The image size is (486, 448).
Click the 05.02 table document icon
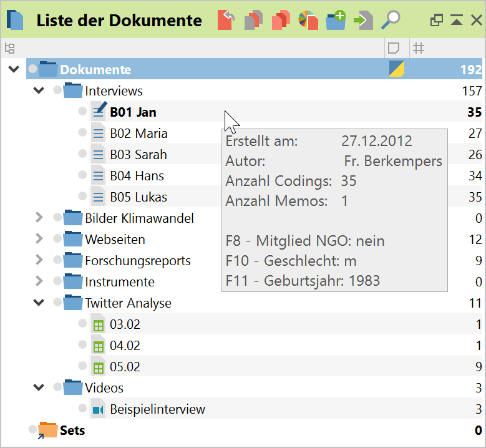[98, 367]
